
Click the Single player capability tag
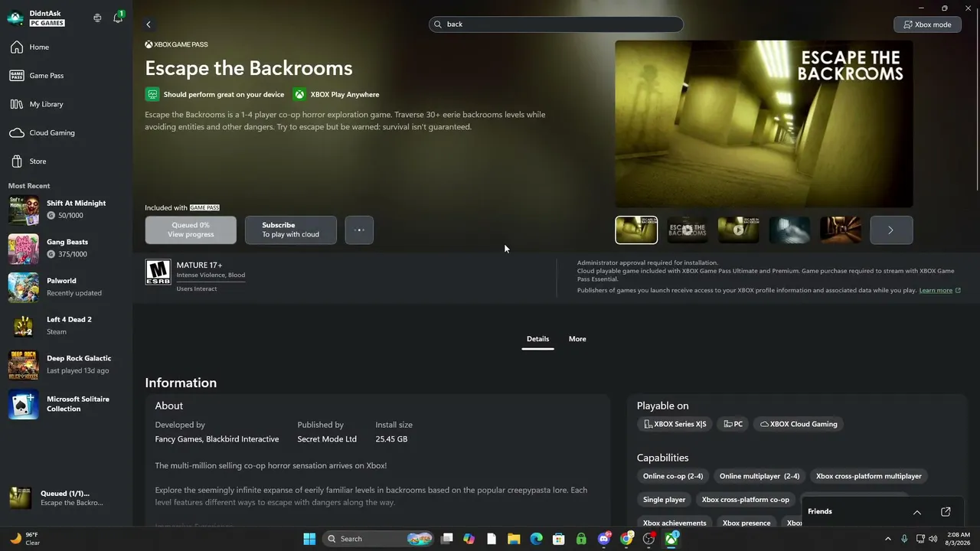665,500
